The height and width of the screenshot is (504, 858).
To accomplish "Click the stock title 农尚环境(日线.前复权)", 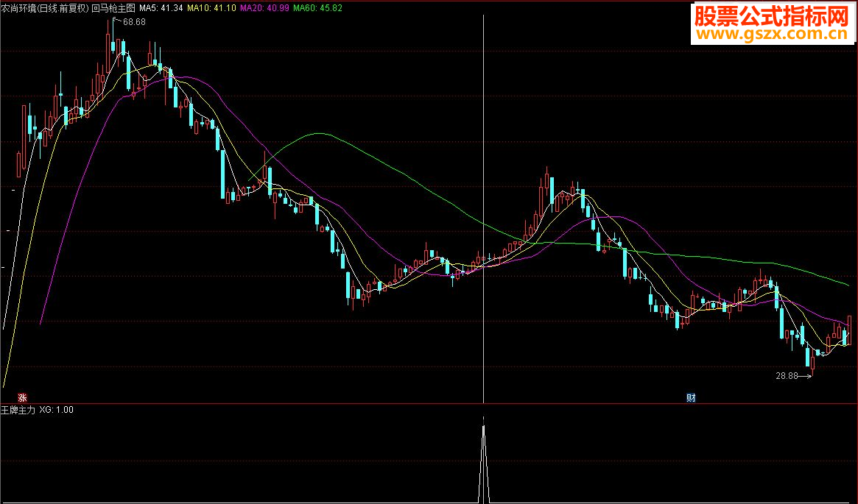I will click(44, 8).
